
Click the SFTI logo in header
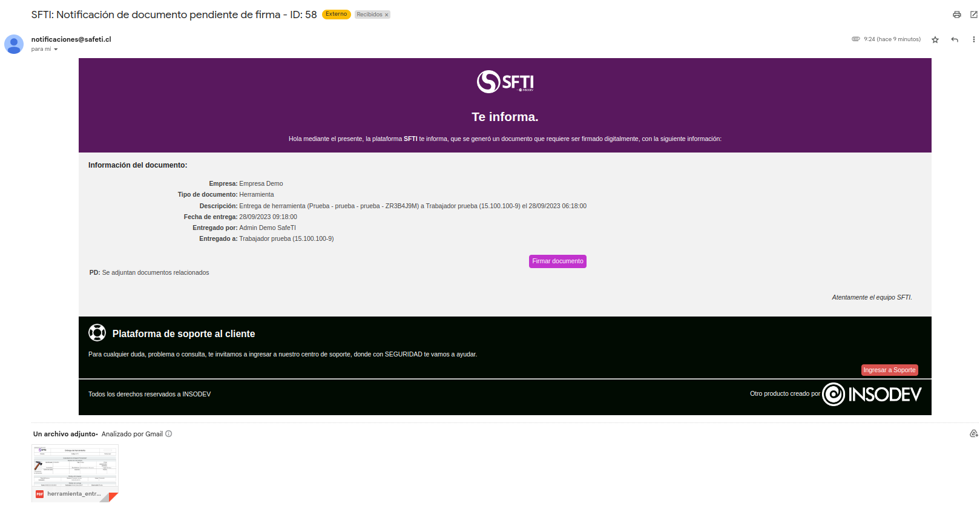pos(505,82)
